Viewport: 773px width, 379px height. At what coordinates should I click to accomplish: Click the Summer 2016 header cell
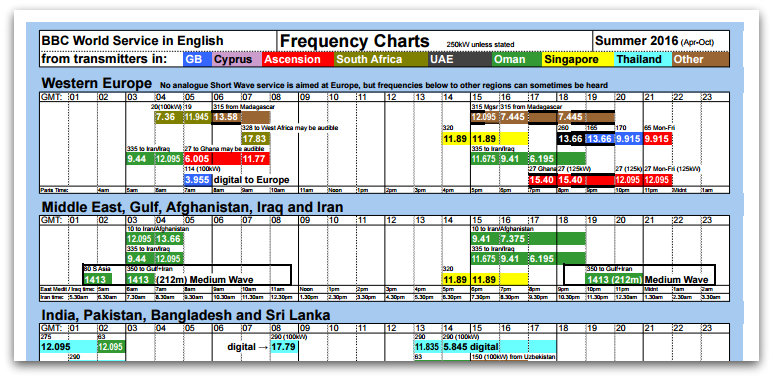coord(660,41)
